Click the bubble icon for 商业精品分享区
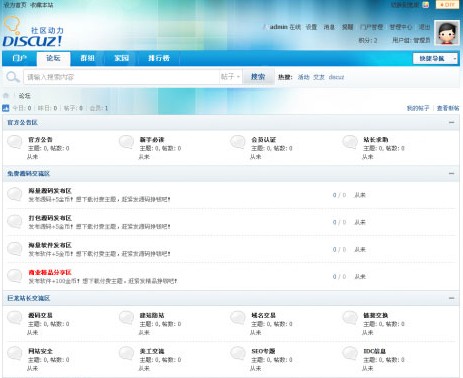 (x=15, y=276)
